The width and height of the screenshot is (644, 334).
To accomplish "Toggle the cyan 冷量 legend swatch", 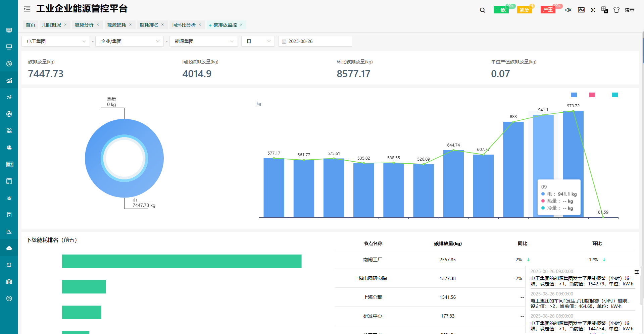I will [x=615, y=95].
